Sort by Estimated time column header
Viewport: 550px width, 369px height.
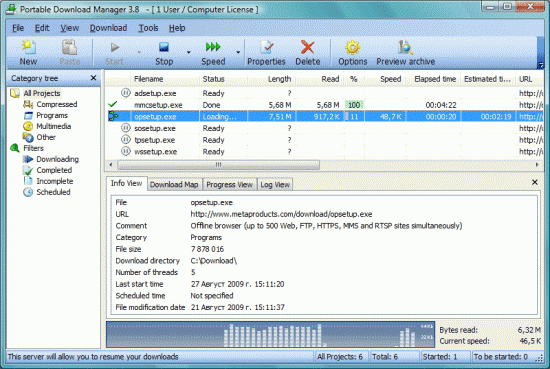[x=487, y=79]
